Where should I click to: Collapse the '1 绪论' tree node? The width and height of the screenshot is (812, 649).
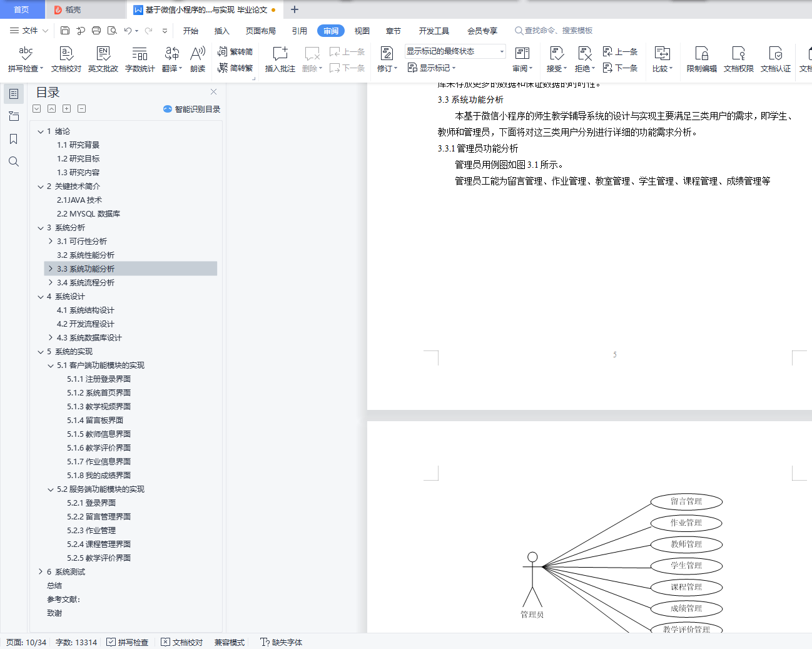tap(41, 131)
